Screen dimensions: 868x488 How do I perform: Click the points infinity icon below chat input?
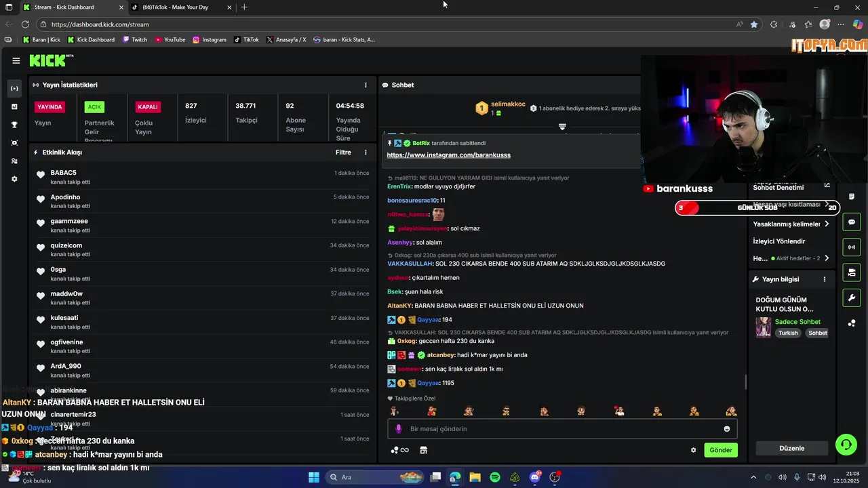400,450
